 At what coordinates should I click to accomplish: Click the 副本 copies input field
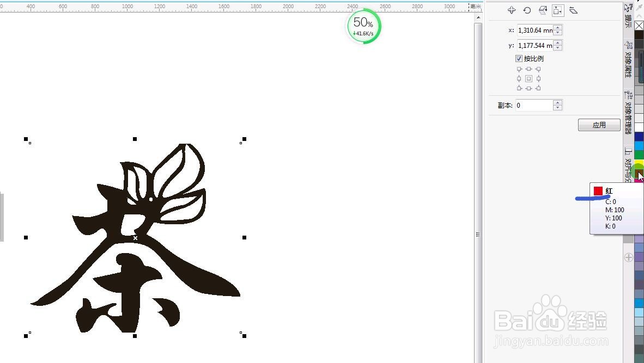534,106
